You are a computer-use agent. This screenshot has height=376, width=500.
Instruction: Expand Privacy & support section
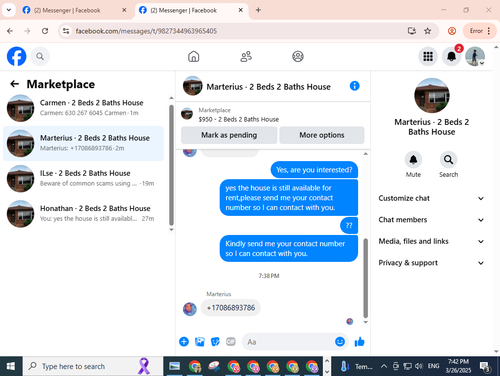point(431,263)
